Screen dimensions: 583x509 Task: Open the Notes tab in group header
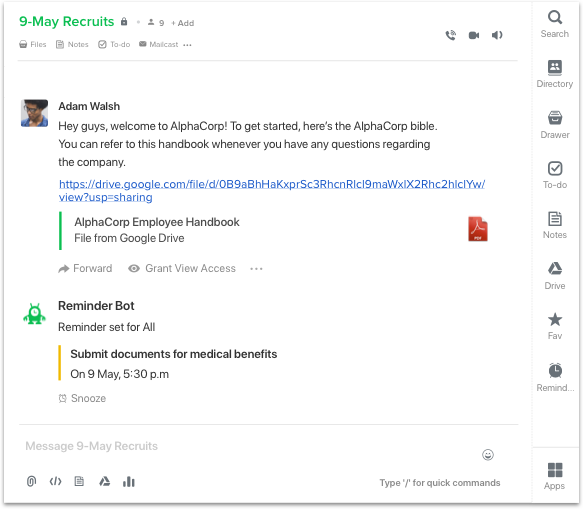coord(72,44)
